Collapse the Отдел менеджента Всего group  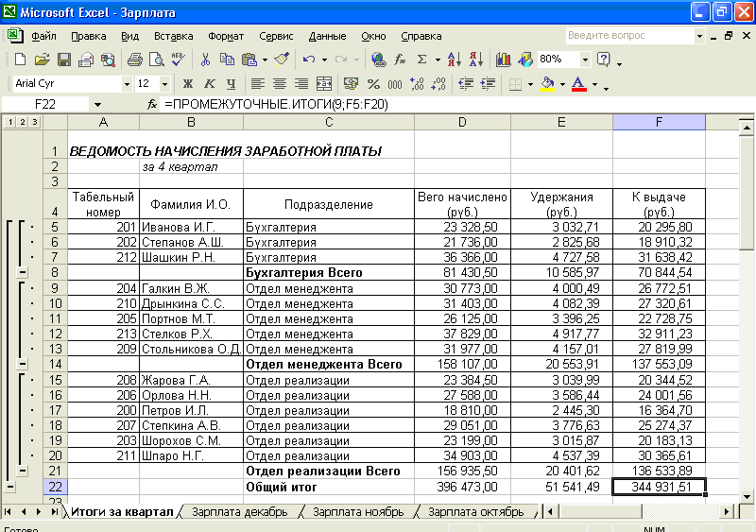point(22,364)
